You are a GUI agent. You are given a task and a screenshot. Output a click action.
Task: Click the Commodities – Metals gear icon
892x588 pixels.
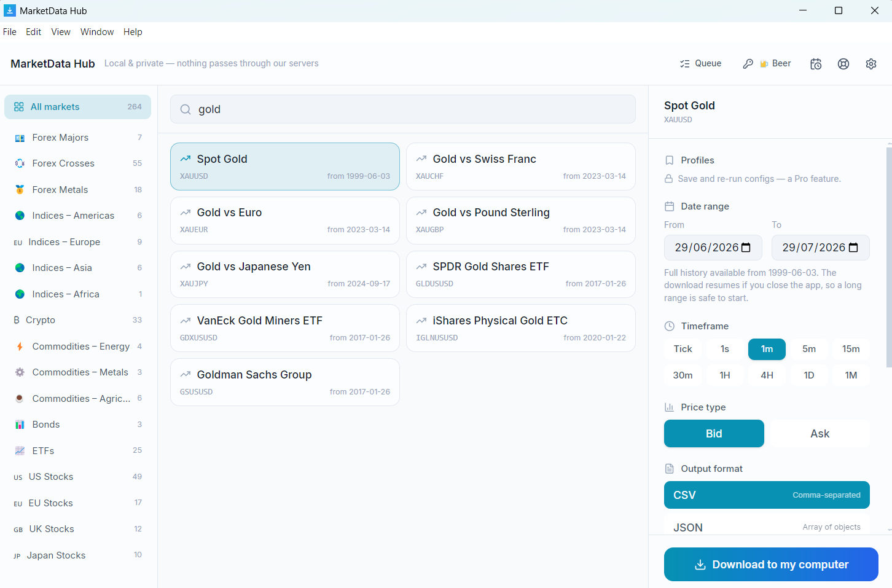coord(20,372)
